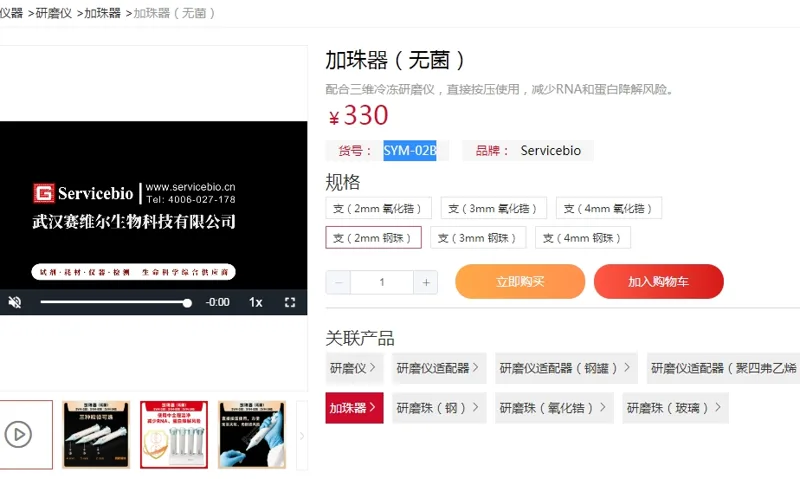Screen dimensions: 800x479
Task: Open related product 研磨仪适配器
Action: coord(439,368)
